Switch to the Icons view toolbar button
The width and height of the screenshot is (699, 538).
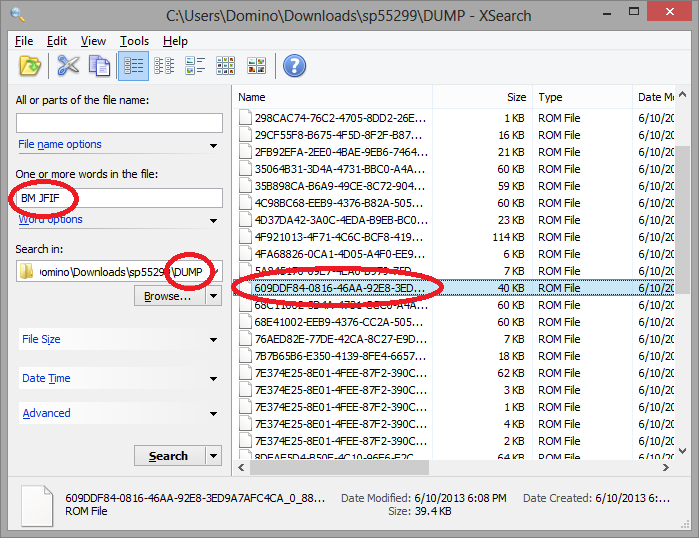[x=226, y=66]
